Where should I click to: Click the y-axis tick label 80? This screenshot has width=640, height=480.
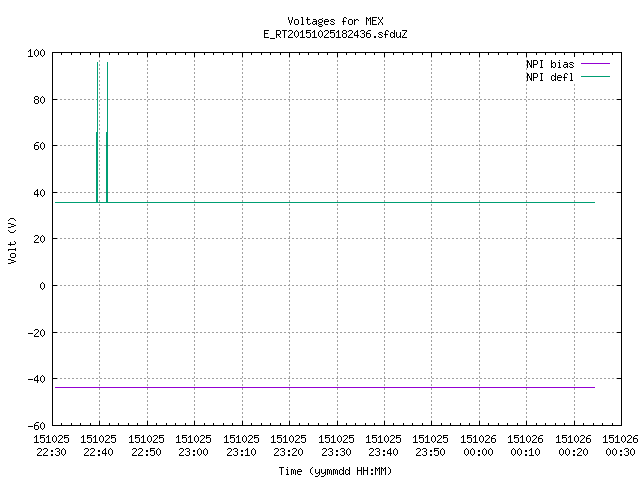(39, 100)
